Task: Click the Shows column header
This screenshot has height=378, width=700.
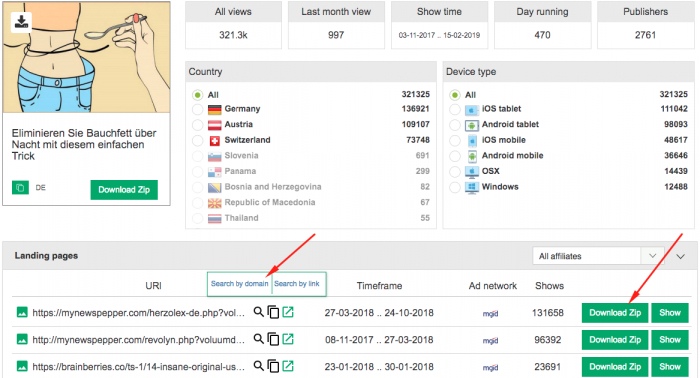Action: [x=550, y=286]
